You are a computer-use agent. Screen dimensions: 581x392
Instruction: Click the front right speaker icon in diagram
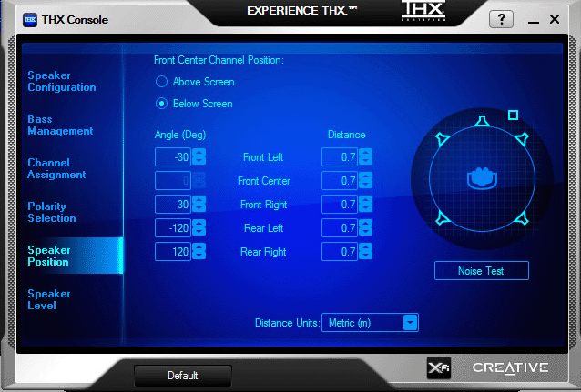click(x=522, y=139)
